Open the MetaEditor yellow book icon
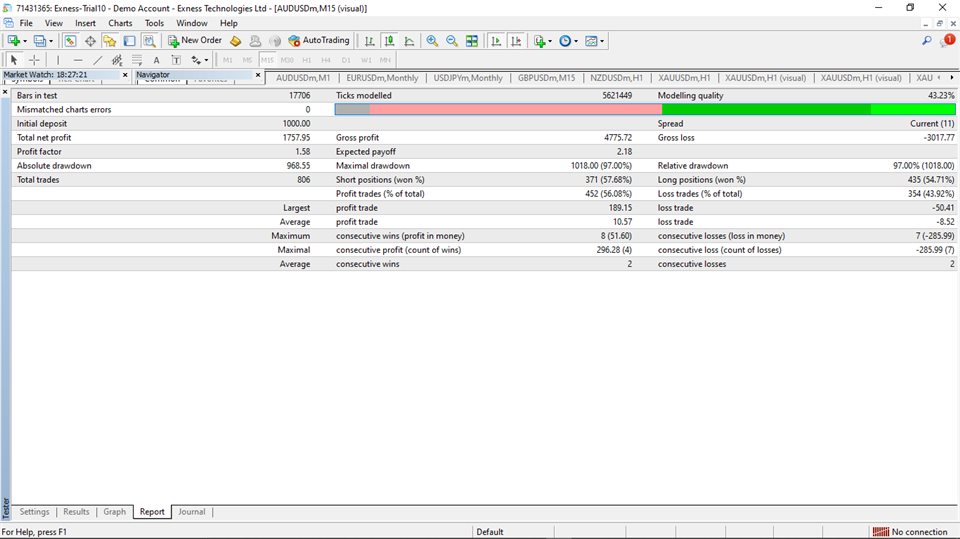Image resolution: width=960 pixels, height=539 pixels. [236, 41]
